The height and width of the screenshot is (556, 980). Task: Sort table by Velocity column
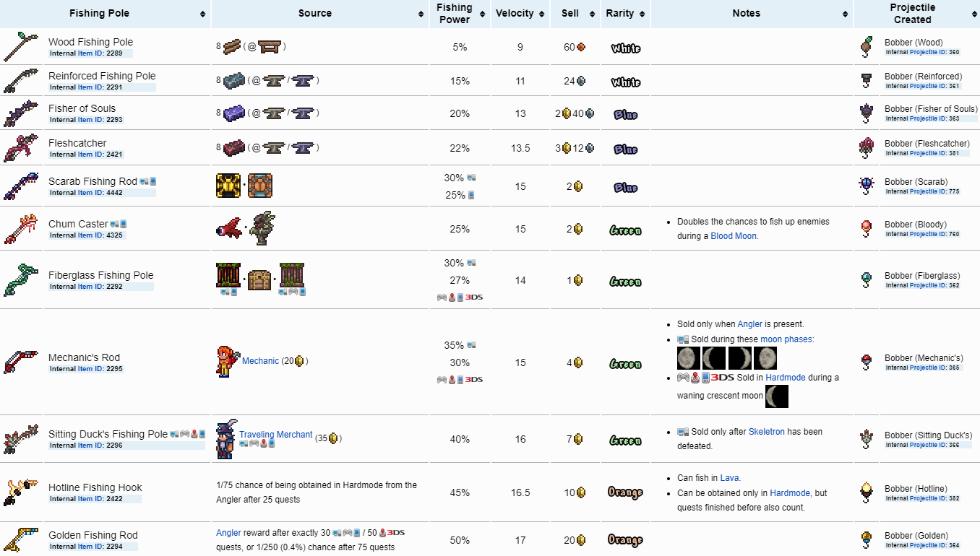tap(542, 14)
